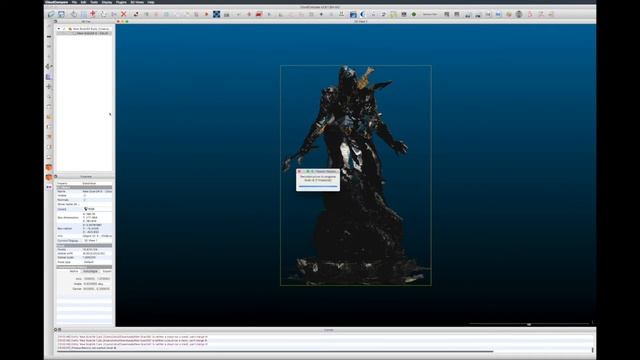This screenshot has width=640, height=360.
Task: Open the 3D Views menu
Action: pyautogui.click(x=137, y=2)
